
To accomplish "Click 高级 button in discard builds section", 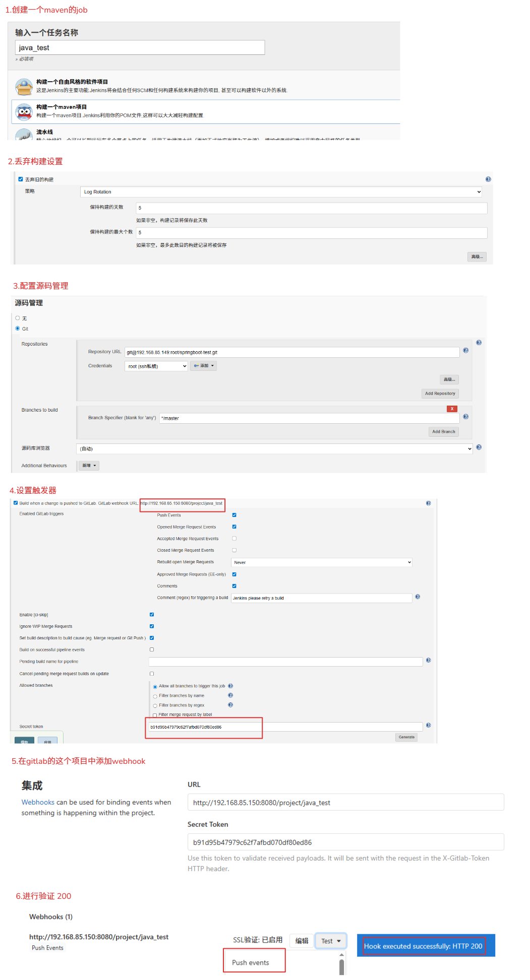I will coord(477,257).
